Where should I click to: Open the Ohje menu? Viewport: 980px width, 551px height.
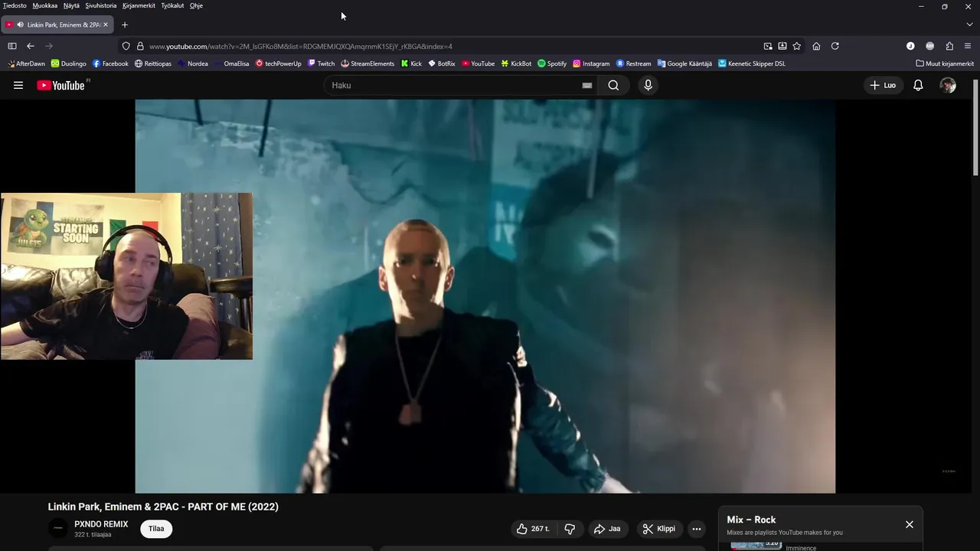pos(196,5)
